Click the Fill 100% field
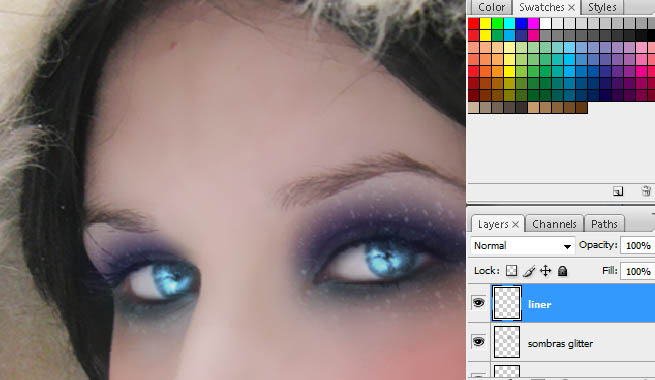Viewport: 655px width, 380px height. (637, 271)
